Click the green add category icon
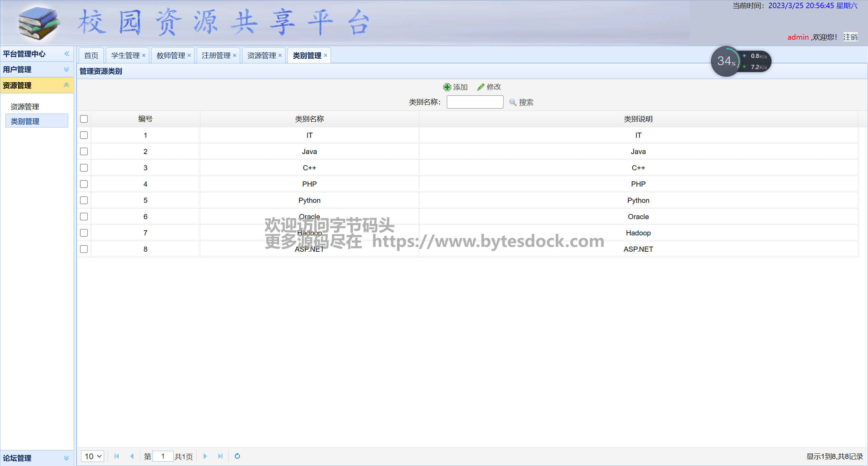 point(447,87)
